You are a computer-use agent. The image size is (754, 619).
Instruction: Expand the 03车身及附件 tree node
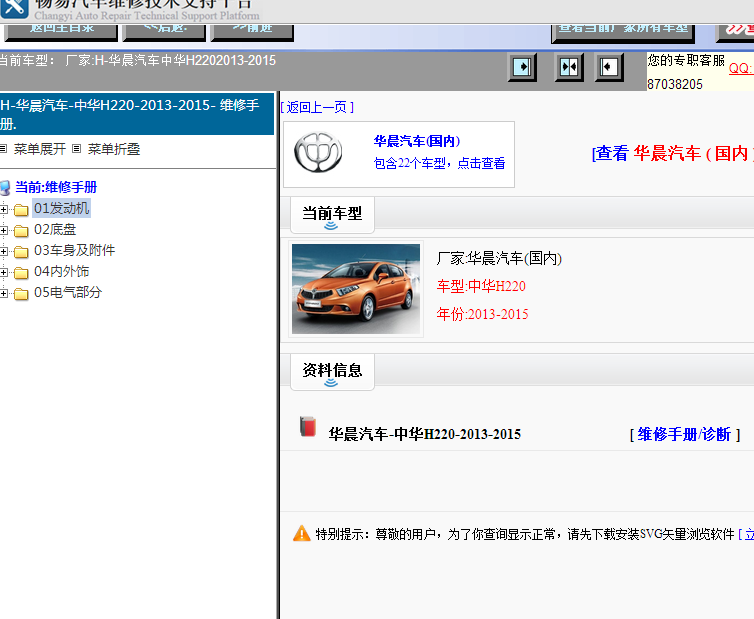[4, 252]
